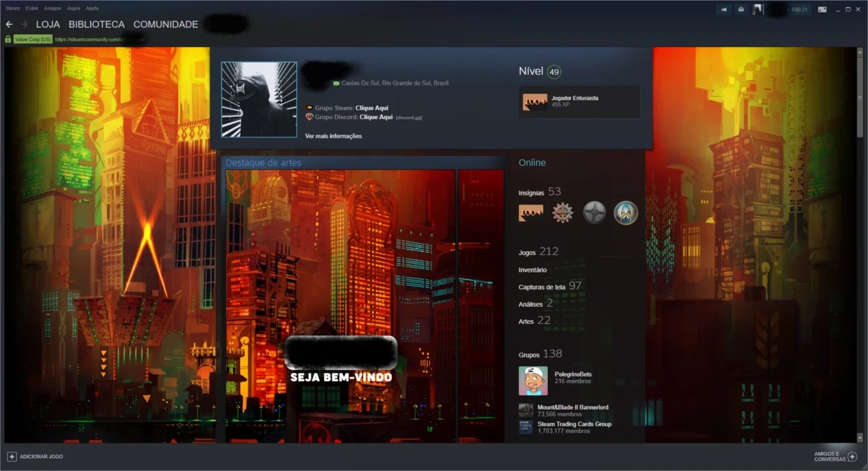The width and height of the screenshot is (868, 471).
Task: Open the Artes 22 link
Action: point(534,320)
